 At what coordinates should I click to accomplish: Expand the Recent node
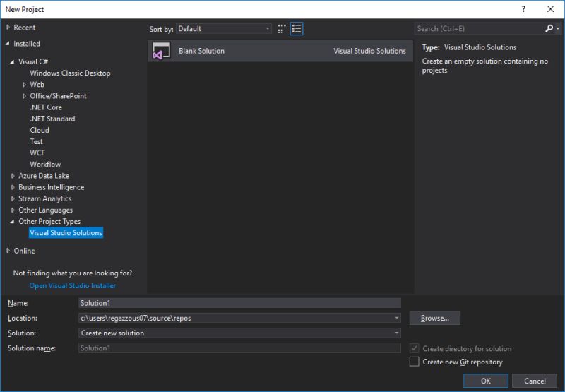(x=8, y=28)
